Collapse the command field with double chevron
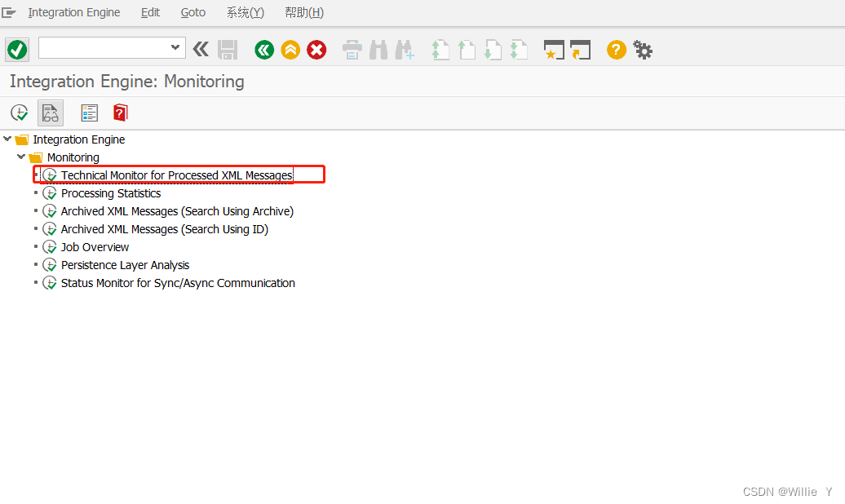The width and height of the screenshot is (845, 504). 201,50
